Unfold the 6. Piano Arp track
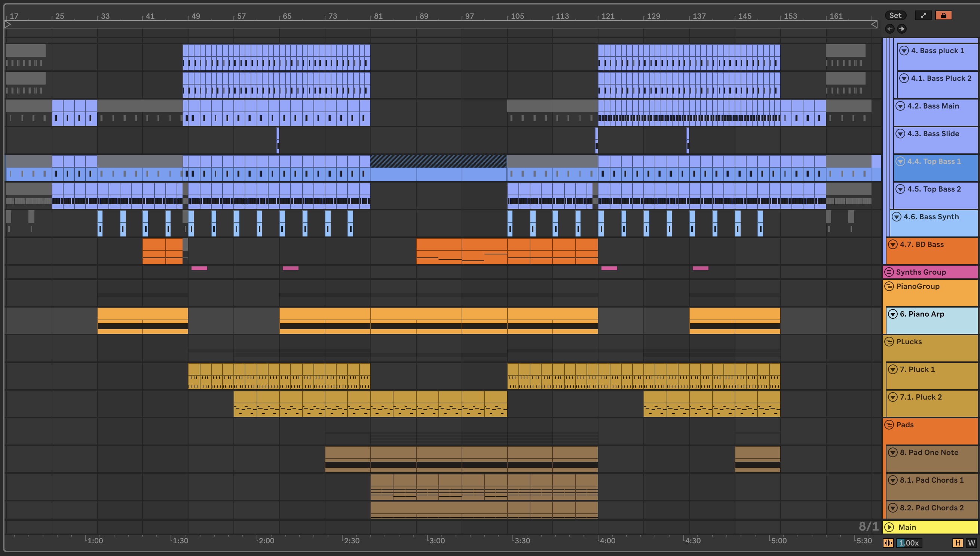The image size is (980, 556). [x=892, y=314]
